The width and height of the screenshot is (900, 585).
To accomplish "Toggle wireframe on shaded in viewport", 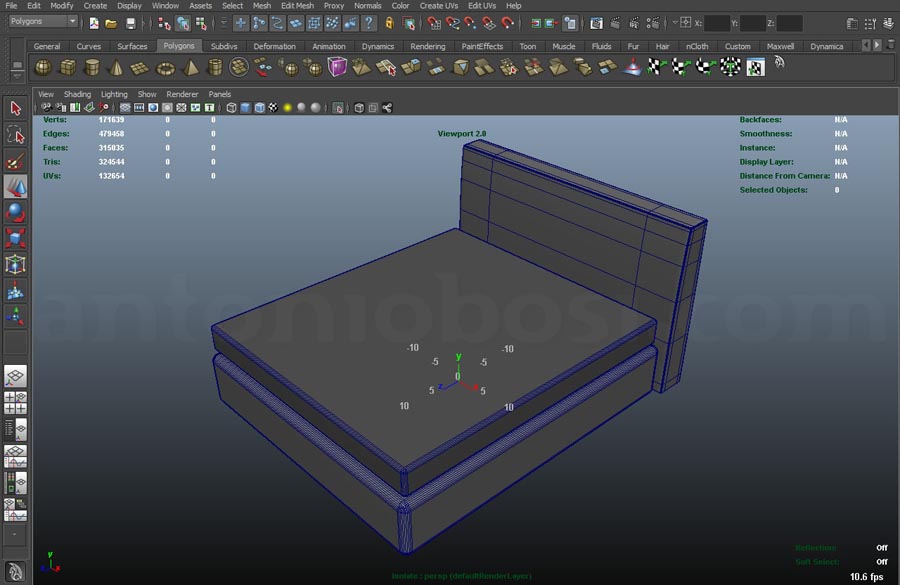I will [x=260, y=108].
